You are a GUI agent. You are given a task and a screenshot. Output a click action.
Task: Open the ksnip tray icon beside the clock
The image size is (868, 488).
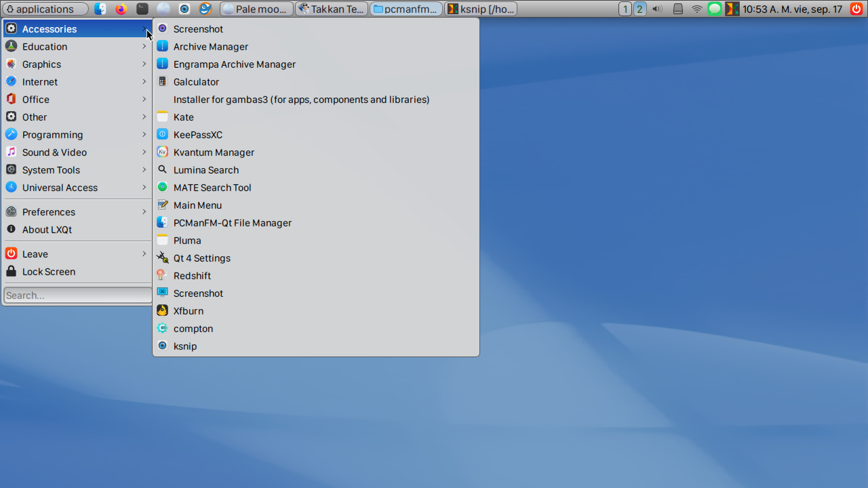point(732,9)
